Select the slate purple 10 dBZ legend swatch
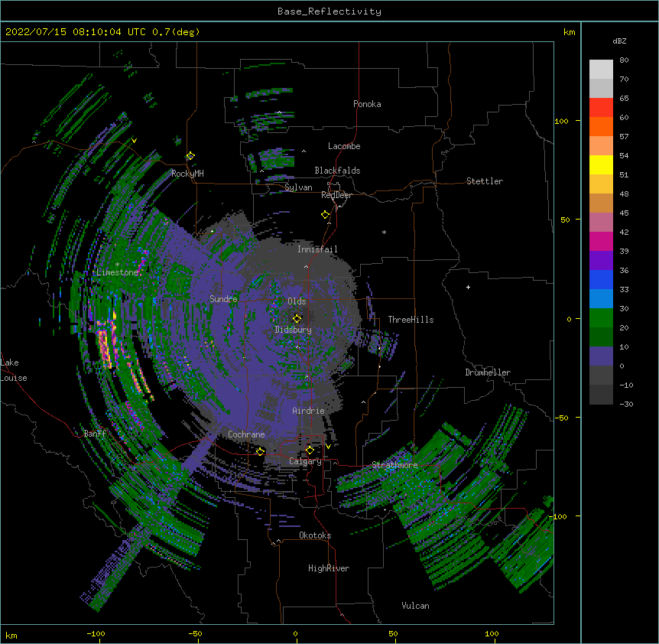 coord(601,356)
